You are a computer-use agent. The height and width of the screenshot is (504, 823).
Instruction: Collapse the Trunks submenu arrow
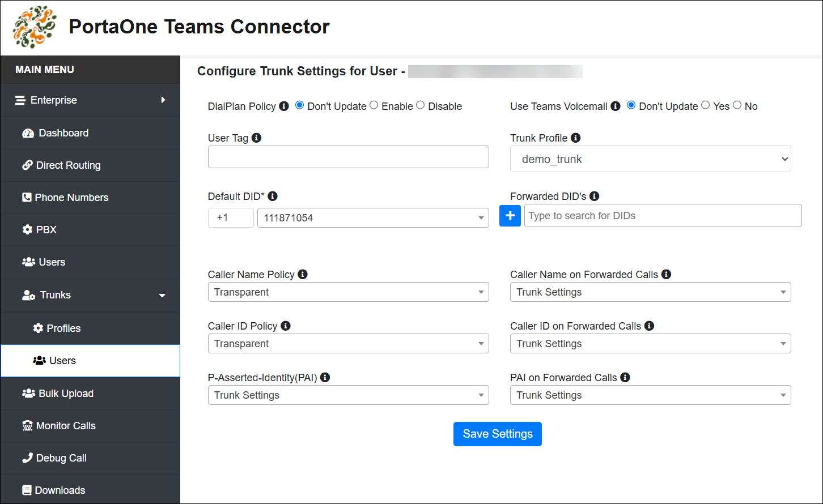[x=162, y=296]
